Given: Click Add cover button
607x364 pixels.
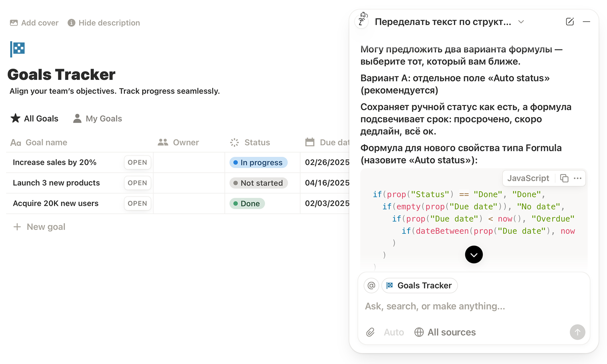Looking at the screenshot, I should (34, 23).
